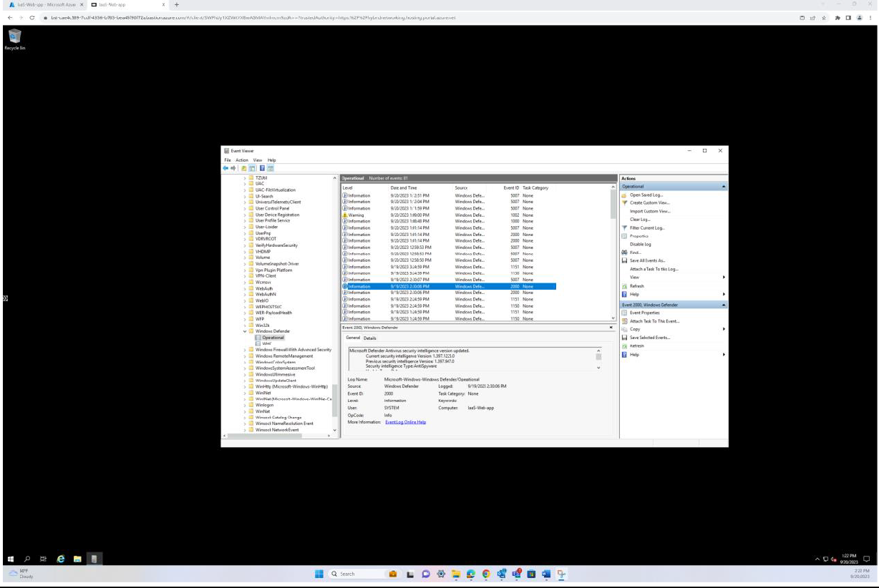879x588 pixels.
Task: Open Help using the question mark toolbar icon
Action: tap(262, 167)
